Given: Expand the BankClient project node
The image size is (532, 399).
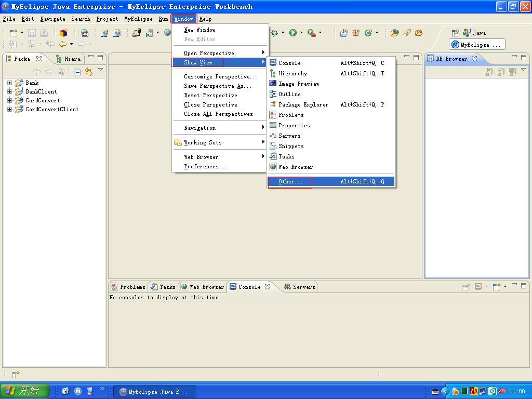Looking at the screenshot, I should tap(9, 91).
